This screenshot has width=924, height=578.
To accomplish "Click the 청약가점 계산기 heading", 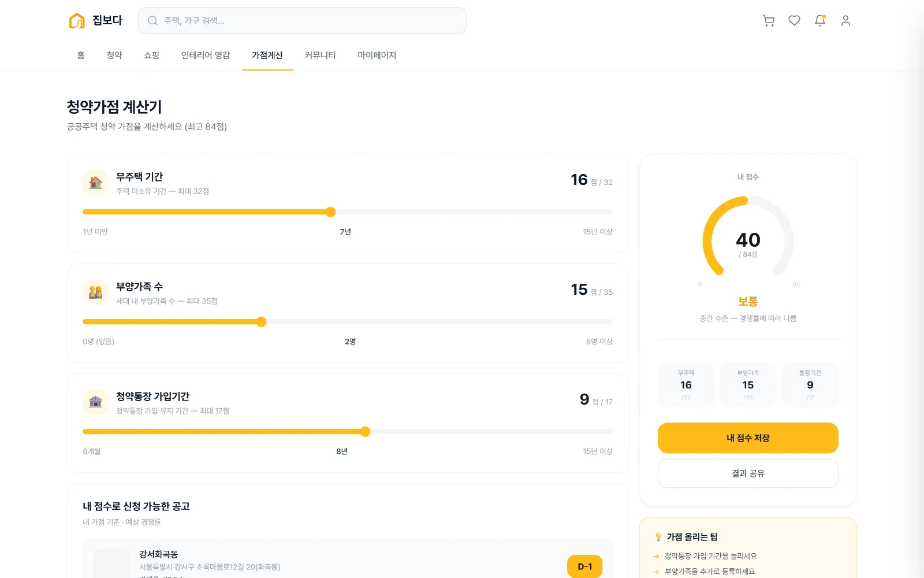I will click(x=114, y=107).
